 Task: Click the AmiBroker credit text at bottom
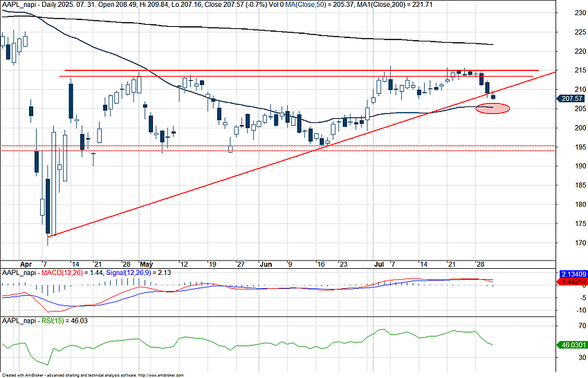point(93,375)
